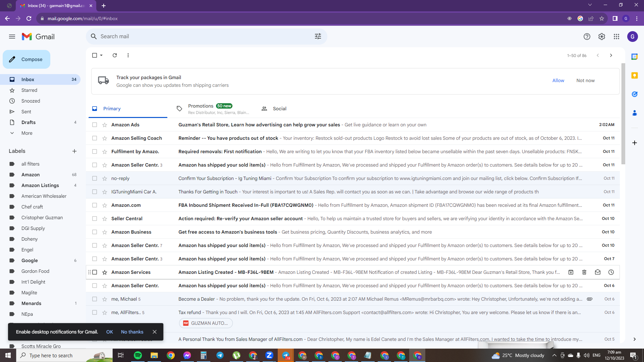644x362 pixels.
Task: Tick the Amazon Business email checkbox
Action: 95,232
